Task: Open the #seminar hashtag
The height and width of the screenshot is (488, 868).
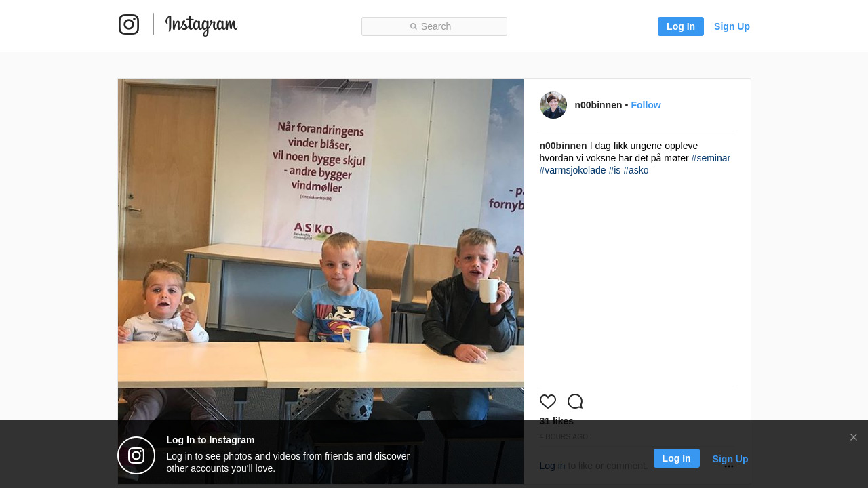Action: point(711,158)
